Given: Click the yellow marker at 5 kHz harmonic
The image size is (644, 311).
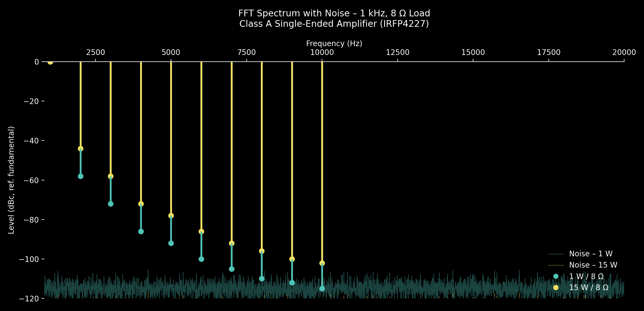Looking at the screenshot, I should 171,216.
